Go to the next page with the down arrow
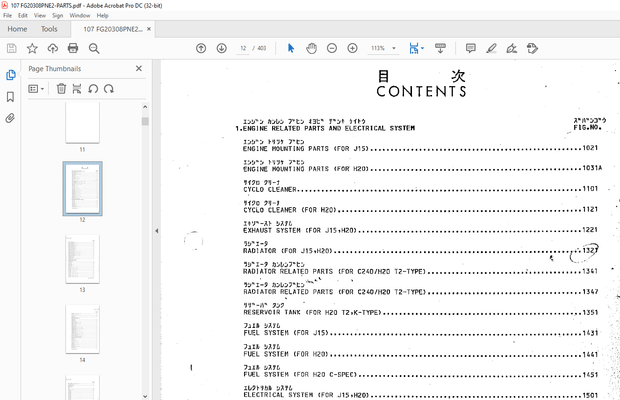 tap(221, 48)
